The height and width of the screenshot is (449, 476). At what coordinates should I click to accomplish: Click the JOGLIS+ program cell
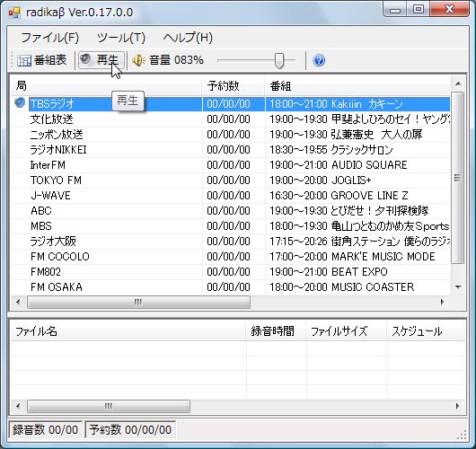pyautogui.click(x=357, y=180)
